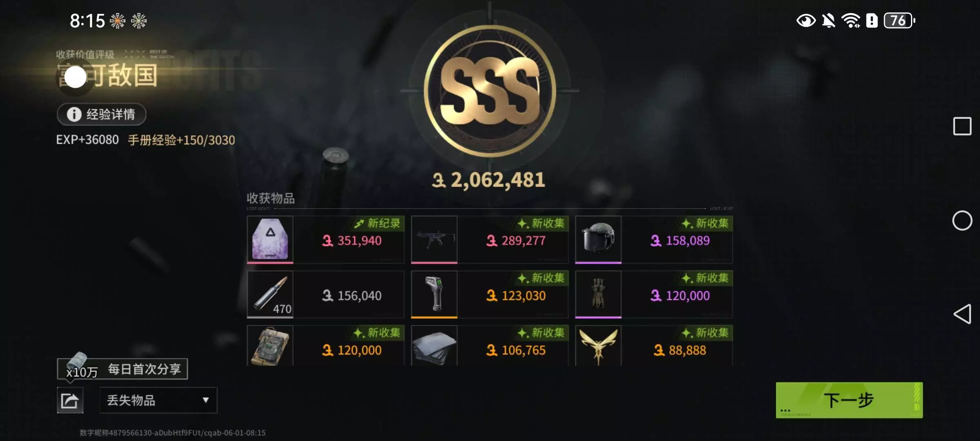Tap the riot helmet item icon
Screen dimensions: 980x441
click(598, 239)
